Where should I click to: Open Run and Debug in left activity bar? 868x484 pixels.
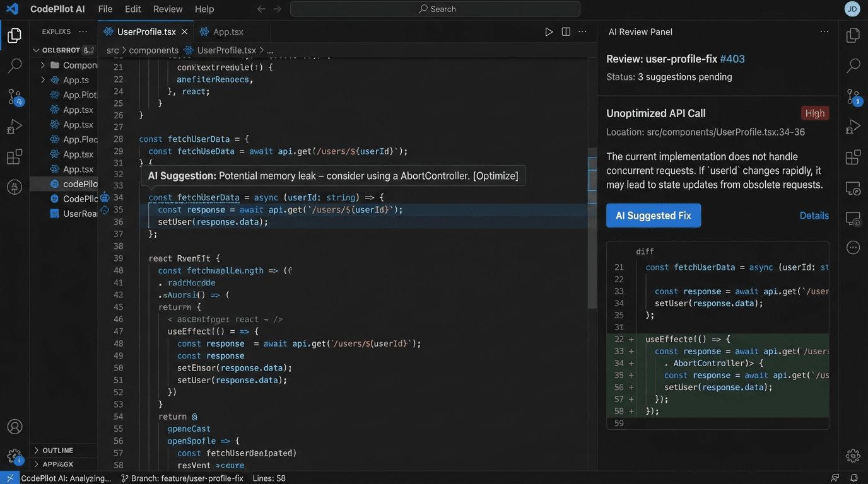(14, 127)
